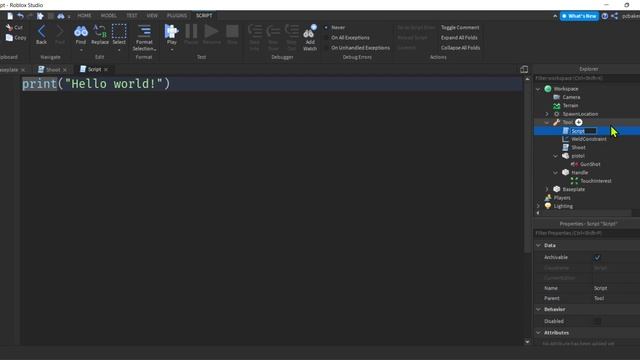Click the Share icon in title ribbon
The height and width of the screenshot is (360, 640).
614,16
